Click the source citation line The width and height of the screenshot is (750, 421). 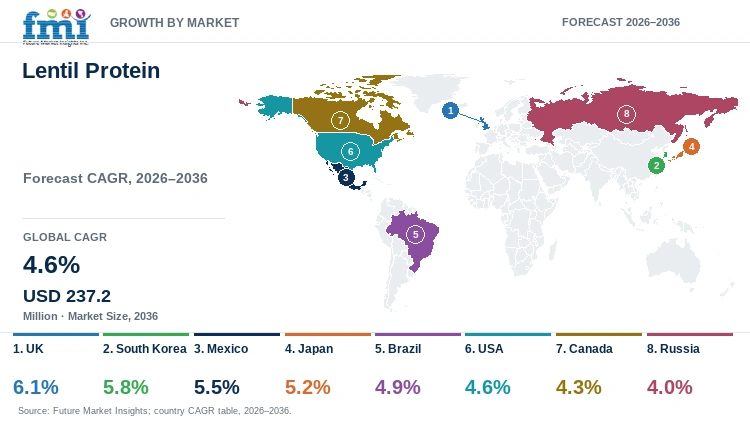click(154, 410)
